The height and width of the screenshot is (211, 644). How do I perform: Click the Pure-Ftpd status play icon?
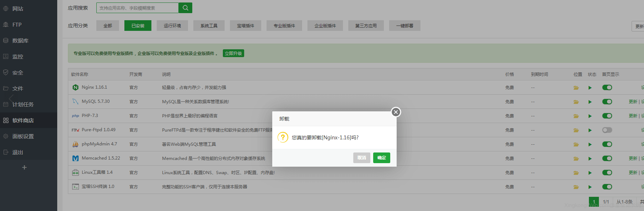point(590,130)
